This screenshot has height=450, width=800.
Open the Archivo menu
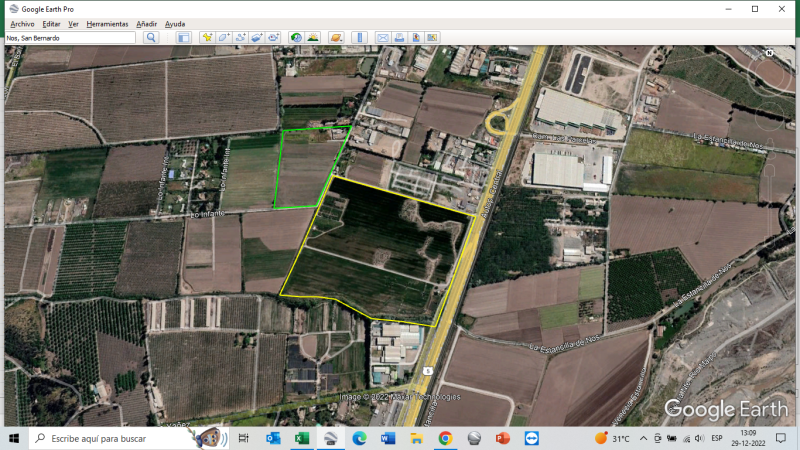(21, 23)
